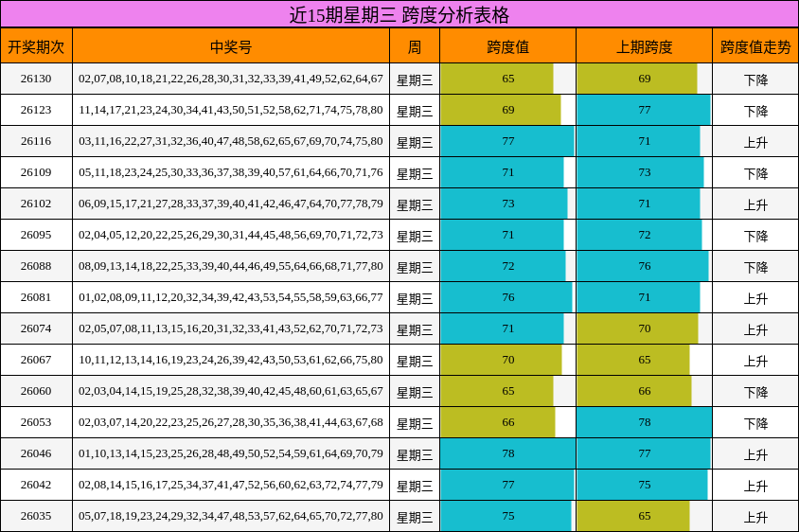Click winning numbers starting 01,10,13,14,15

click(x=231, y=453)
